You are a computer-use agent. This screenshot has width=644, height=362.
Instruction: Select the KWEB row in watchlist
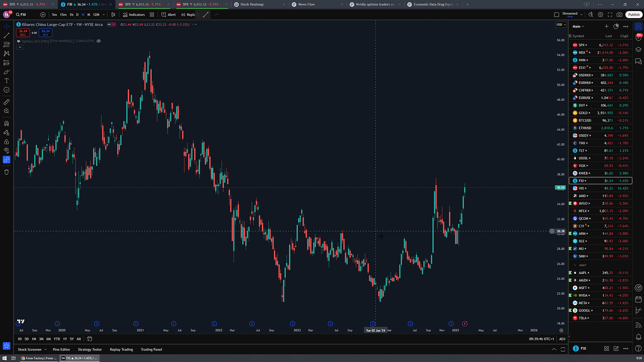tap(601, 173)
